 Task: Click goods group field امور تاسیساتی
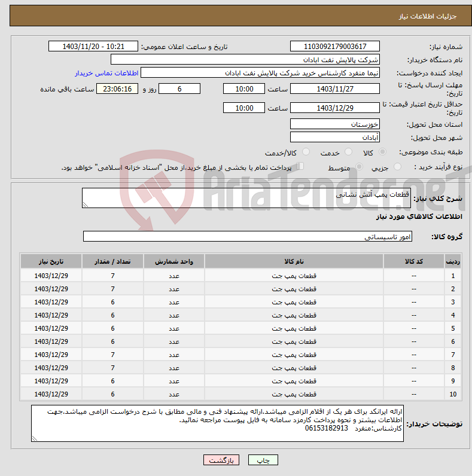click(x=248, y=236)
